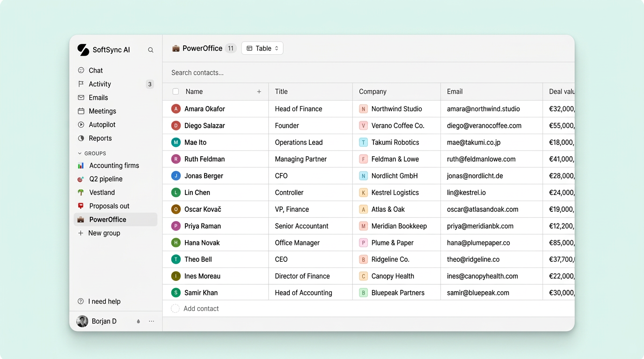Create a New group
Screen dimensions: 644x359
click(x=116, y=233)
